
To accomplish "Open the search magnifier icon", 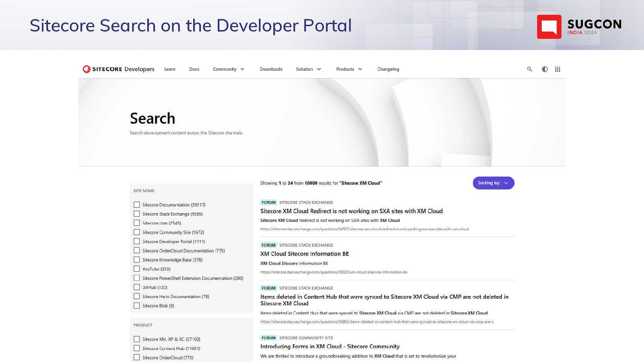I will tap(530, 69).
